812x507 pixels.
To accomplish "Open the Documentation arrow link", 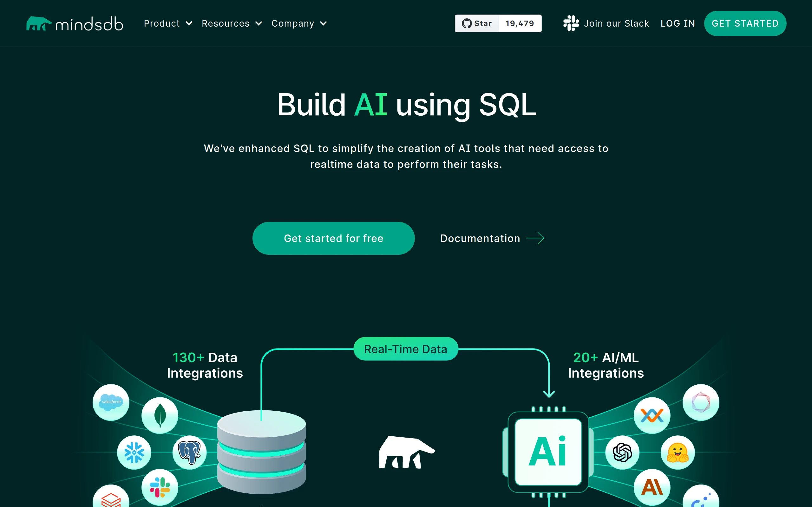I will click(x=492, y=238).
